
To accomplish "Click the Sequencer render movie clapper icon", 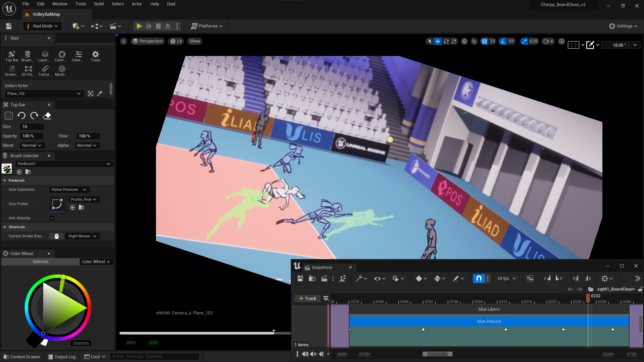I will point(324,279).
